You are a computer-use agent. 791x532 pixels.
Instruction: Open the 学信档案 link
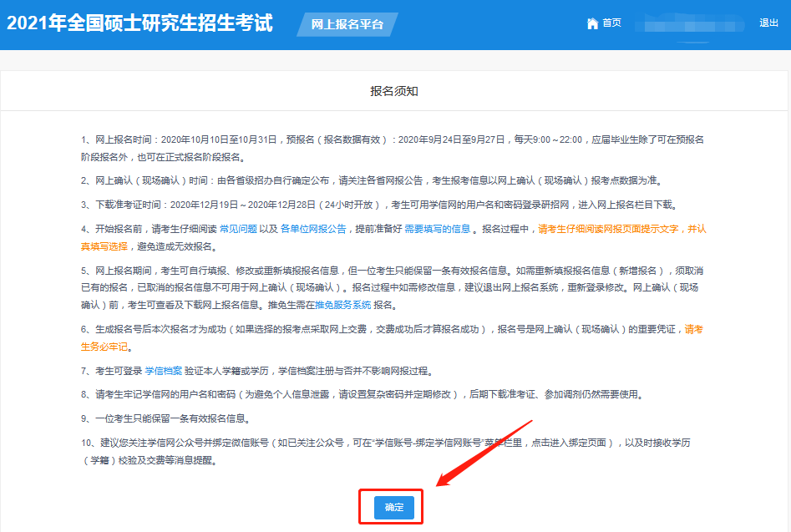pyautogui.click(x=164, y=371)
